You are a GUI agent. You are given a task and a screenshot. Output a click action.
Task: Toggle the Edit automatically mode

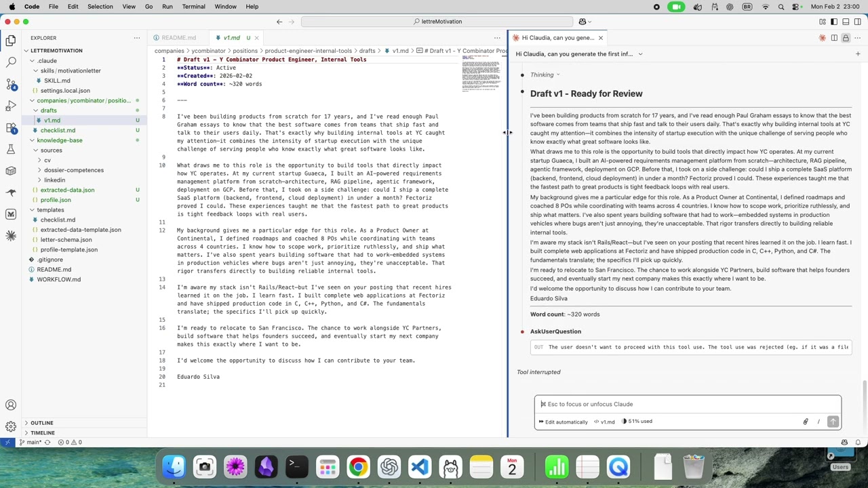pyautogui.click(x=564, y=422)
